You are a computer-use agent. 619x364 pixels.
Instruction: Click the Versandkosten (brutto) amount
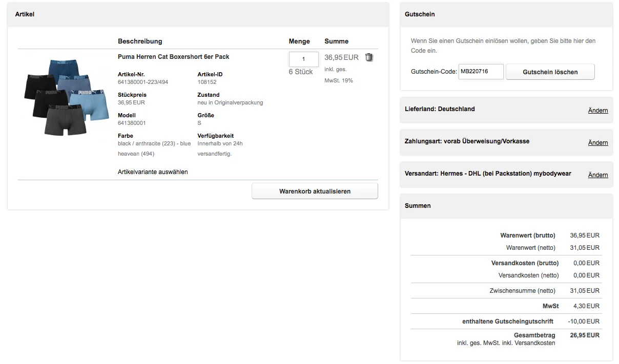586,263
